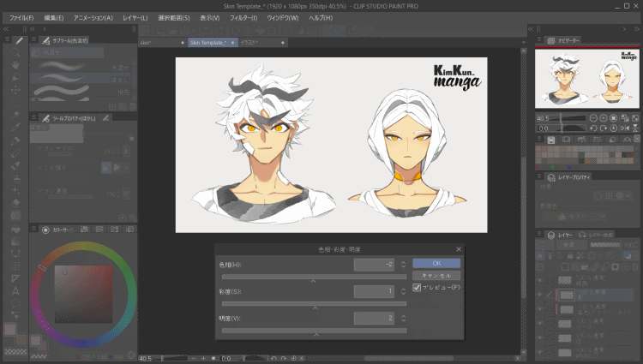Click the 明度(V) value stepper arrows
This screenshot has height=364, width=643.
(x=404, y=318)
